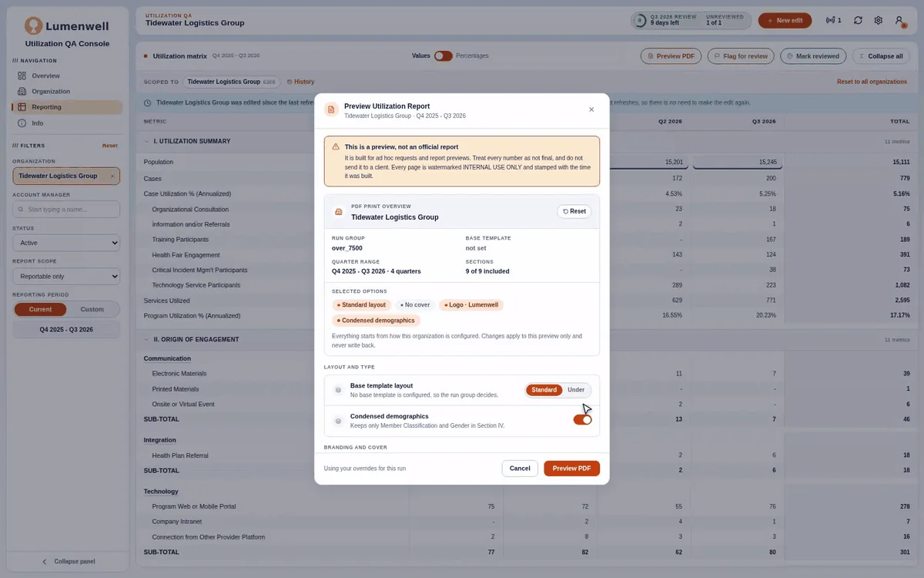Click the organization building icon beside Tidewater
The width and height of the screenshot is (924, 578).
(338, 212)
